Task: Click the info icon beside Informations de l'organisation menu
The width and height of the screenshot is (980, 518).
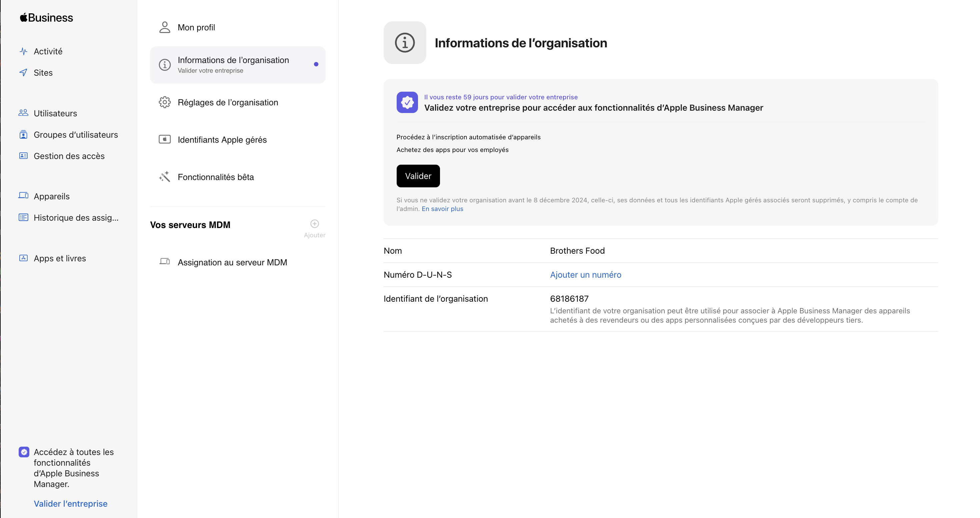Action: [165, 65]
